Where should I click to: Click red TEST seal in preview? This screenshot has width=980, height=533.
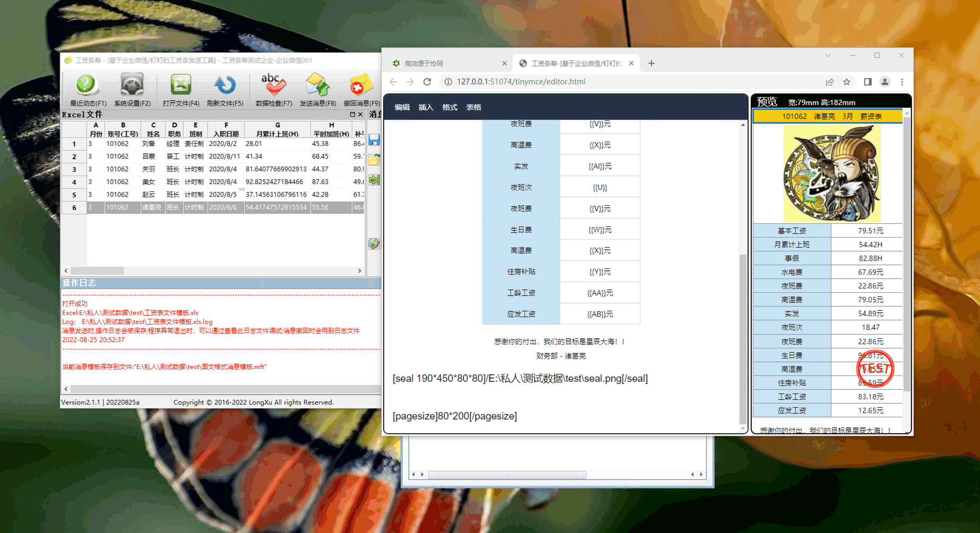click(x=875, y=368)
